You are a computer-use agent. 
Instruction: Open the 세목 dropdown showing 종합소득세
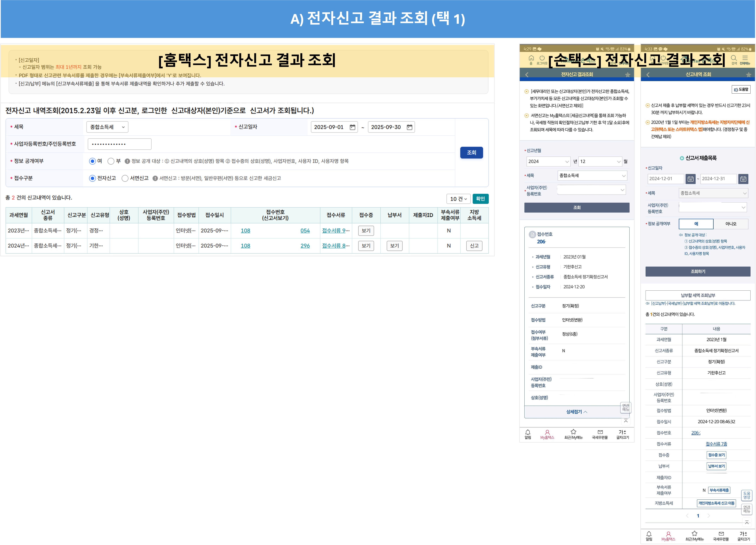pyautogui.click(x=107, y=127)
